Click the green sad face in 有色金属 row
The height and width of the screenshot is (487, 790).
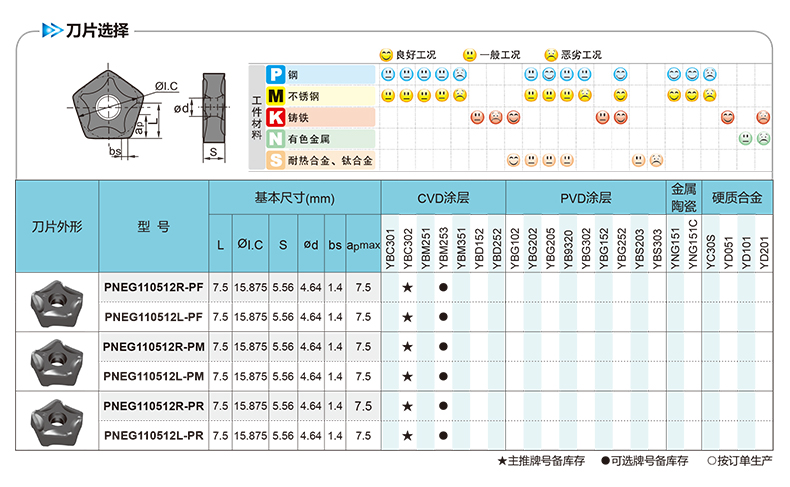tap(763, 138)
